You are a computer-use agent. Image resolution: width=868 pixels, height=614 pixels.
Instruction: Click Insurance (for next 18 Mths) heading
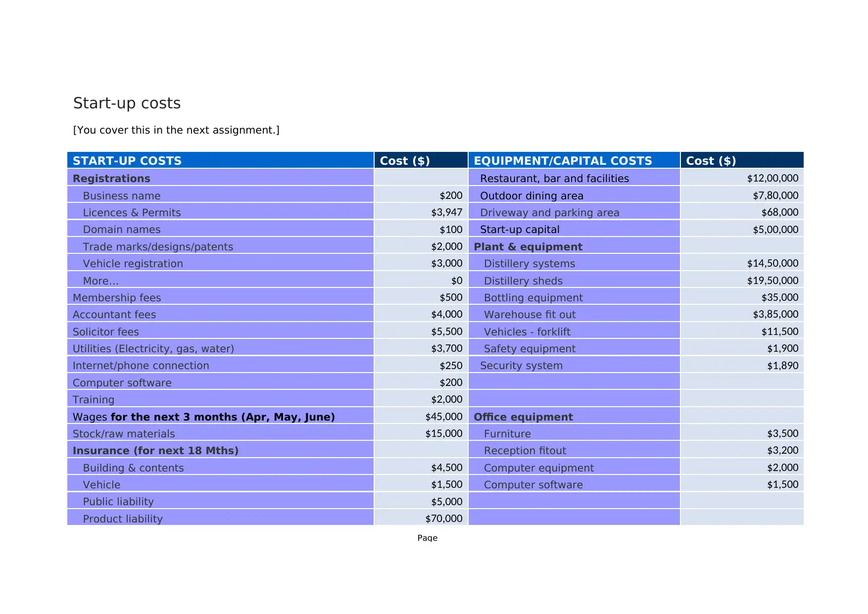[x=155, y=451]
